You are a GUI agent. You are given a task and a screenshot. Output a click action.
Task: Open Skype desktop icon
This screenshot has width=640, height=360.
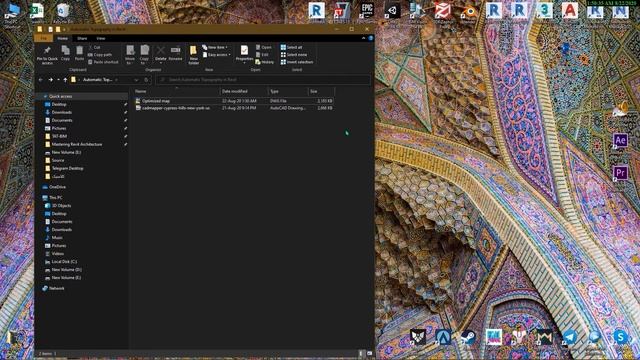[620, 338]
